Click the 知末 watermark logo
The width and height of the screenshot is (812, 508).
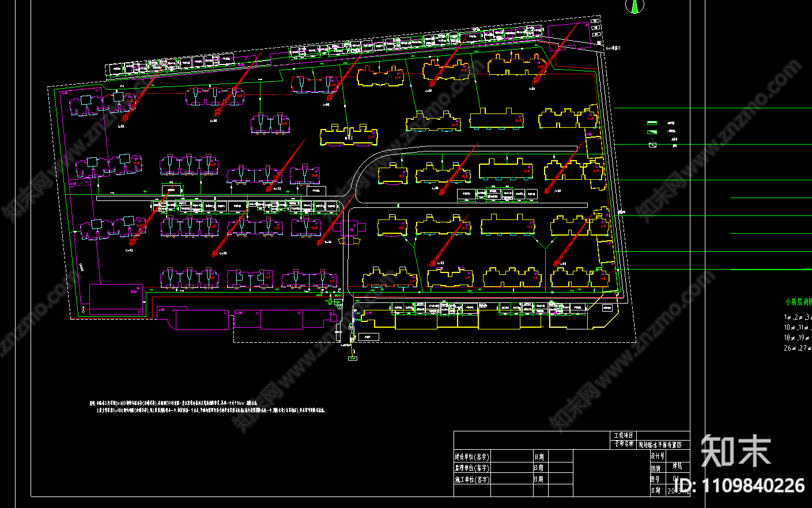[735, 450]
